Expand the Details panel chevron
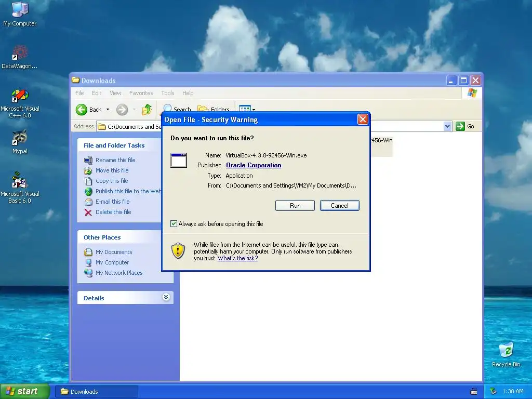Image resolution: width=532 pixels, height=399 pixels. pos(166,297)
